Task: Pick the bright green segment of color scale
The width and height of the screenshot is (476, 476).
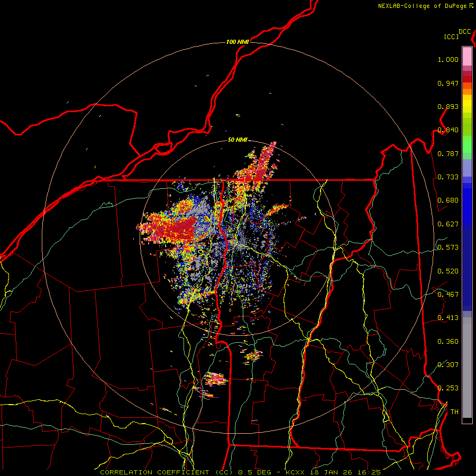Action: click(467, 144)
